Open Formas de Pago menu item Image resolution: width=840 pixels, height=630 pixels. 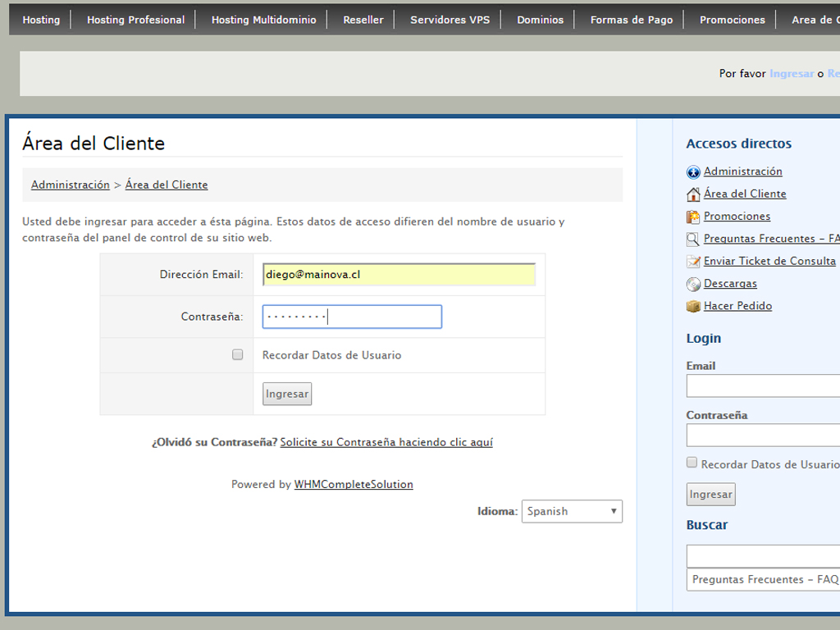tap(631, 20)
